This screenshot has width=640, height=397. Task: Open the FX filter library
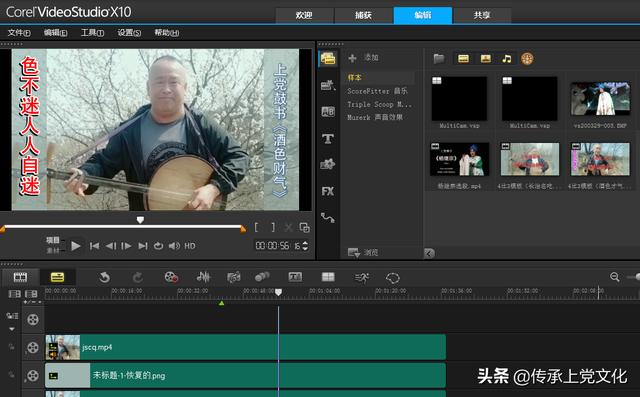tap(328, 191)
